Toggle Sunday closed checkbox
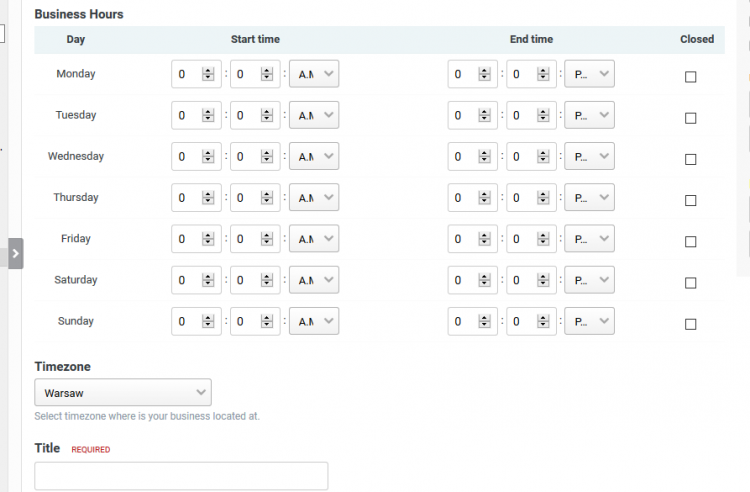Screen dimensions: 750x492 pos(691,324)
